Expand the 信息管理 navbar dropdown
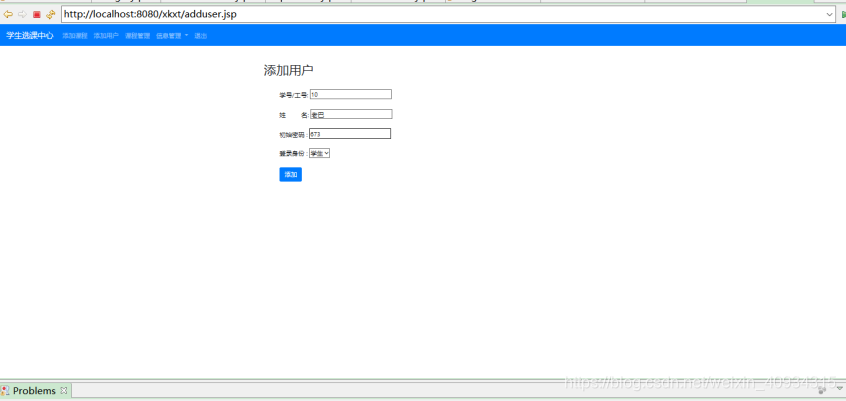 [x=172, y=36]
